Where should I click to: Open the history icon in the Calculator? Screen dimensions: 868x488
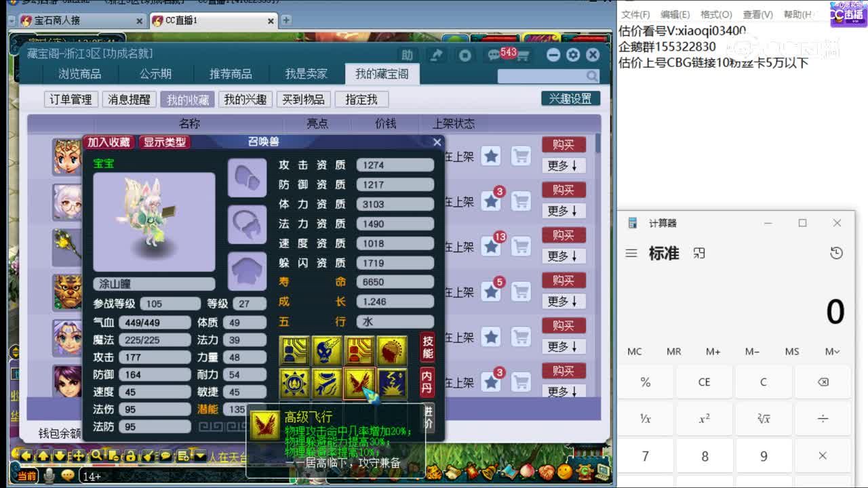pos(836,252)
